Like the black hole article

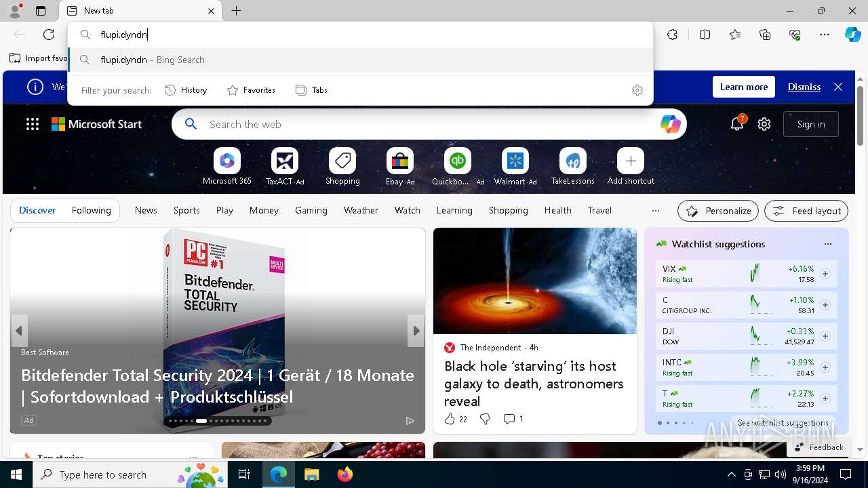click(x=450, y=419)
